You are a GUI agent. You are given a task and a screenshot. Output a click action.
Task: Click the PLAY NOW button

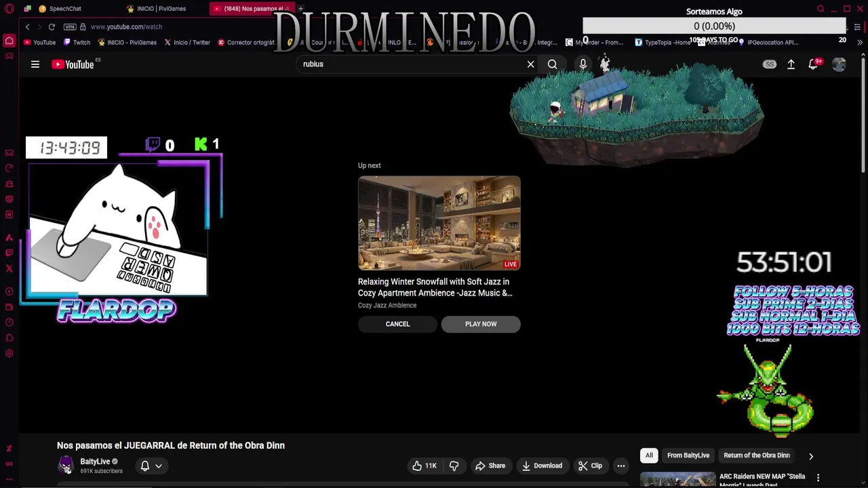[x=481, y=324]
